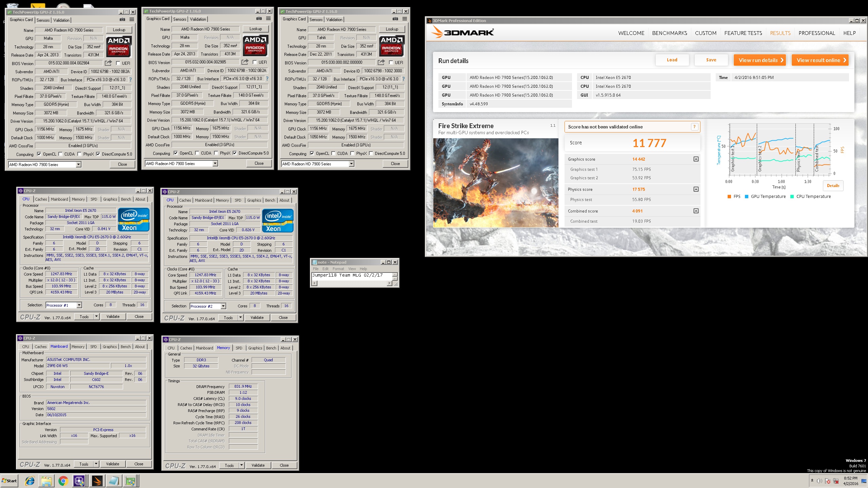Click the Details button under the 3DMark graph

point(833,186)
